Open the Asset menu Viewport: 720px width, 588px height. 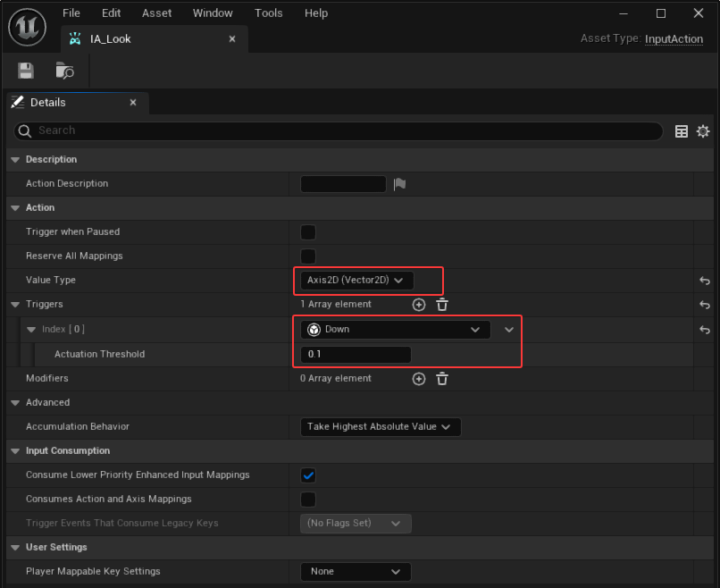click(156, 13)
